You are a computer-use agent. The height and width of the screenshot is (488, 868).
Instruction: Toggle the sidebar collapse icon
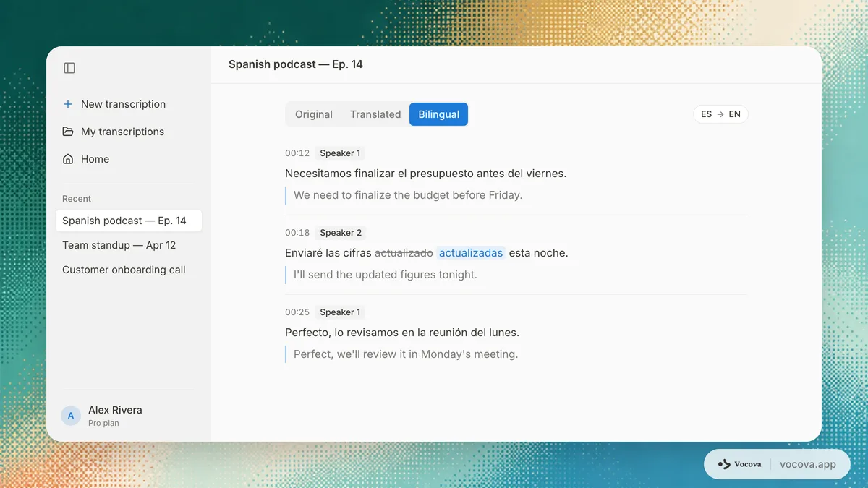(69, 68)
